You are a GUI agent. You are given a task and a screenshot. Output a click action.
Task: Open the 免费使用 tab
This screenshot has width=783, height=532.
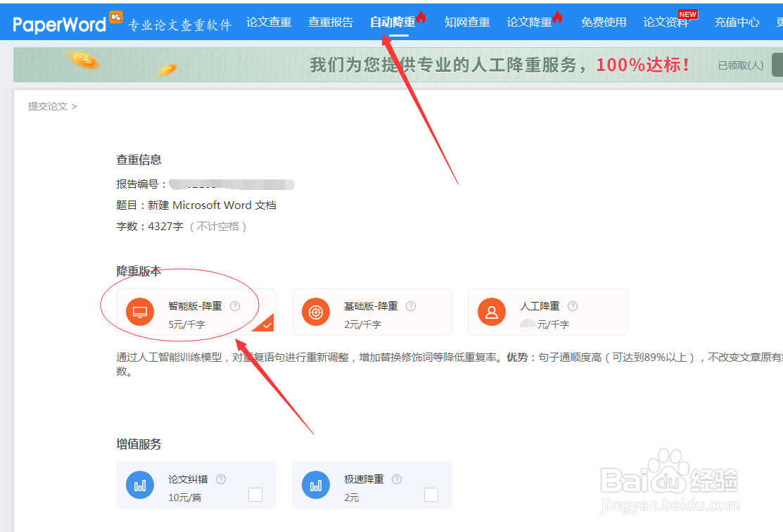[x=604, y=22]
